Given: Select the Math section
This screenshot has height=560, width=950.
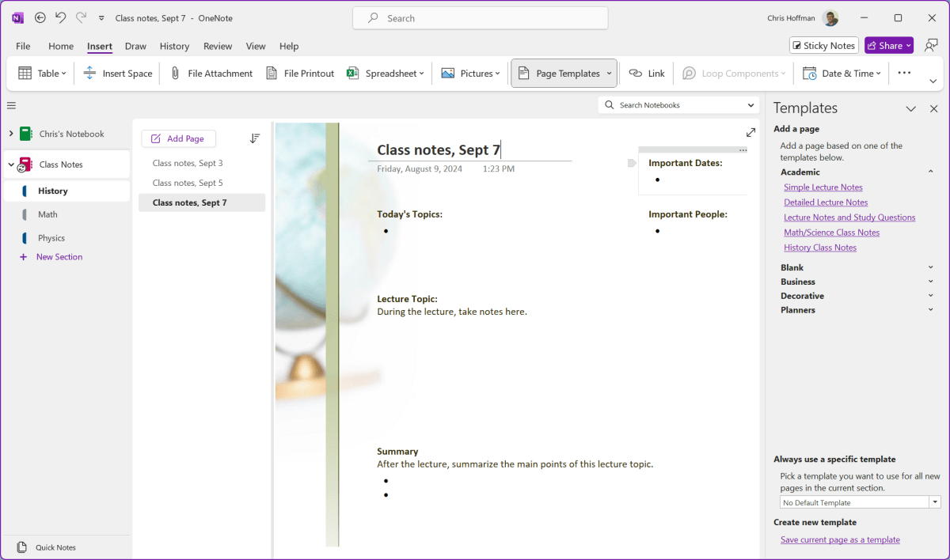Looking at the screenshot, I should pos(47,214).
